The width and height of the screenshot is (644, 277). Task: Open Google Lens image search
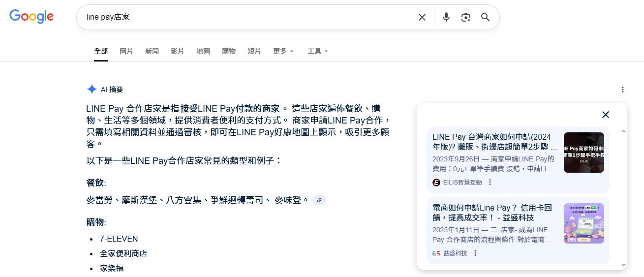point(465,17)
